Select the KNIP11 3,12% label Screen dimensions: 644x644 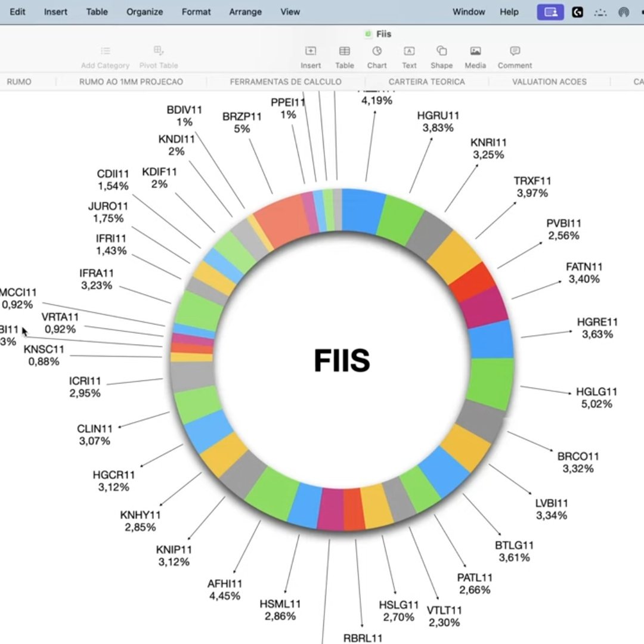(174, 556)
